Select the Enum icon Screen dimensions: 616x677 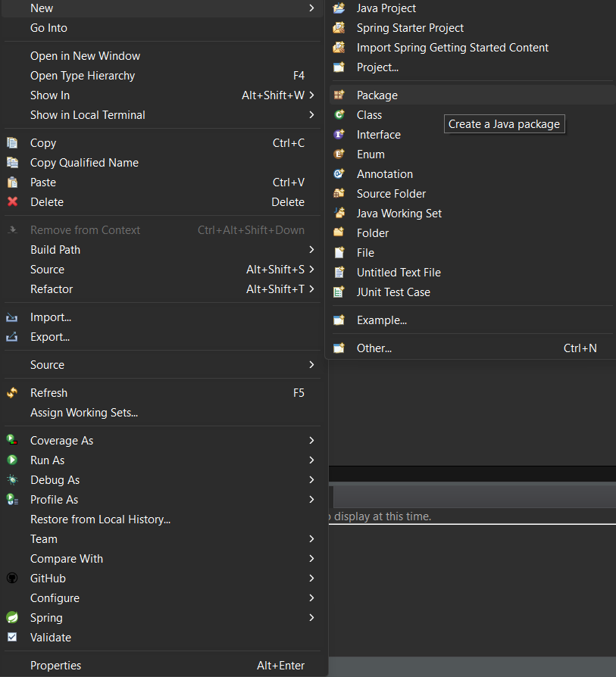click(x=340, y=154)
